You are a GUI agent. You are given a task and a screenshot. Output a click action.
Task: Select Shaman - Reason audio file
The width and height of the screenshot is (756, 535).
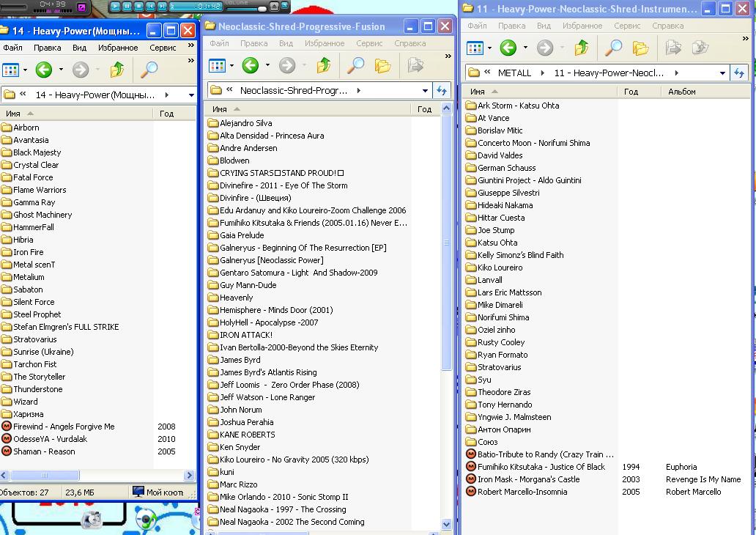[39, 451]
